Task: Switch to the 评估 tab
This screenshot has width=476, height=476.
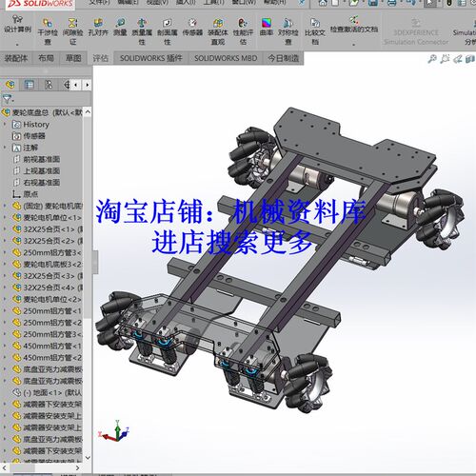Action: [101, 58]
